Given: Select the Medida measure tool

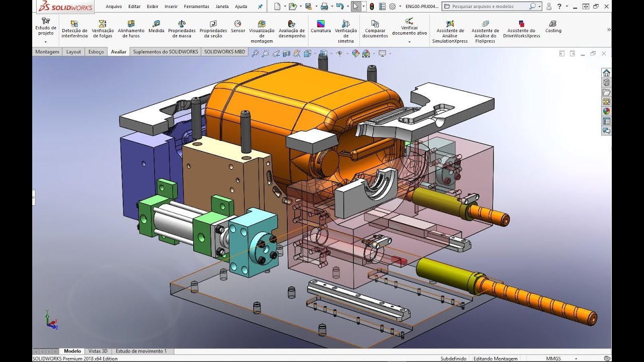Looking at the screenshot, I should pos(156,27).
